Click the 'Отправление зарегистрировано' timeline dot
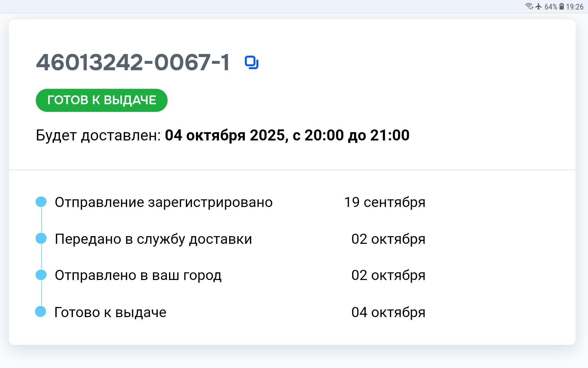Viewport: 588px width, 368px height. click(x=41, y=202)
